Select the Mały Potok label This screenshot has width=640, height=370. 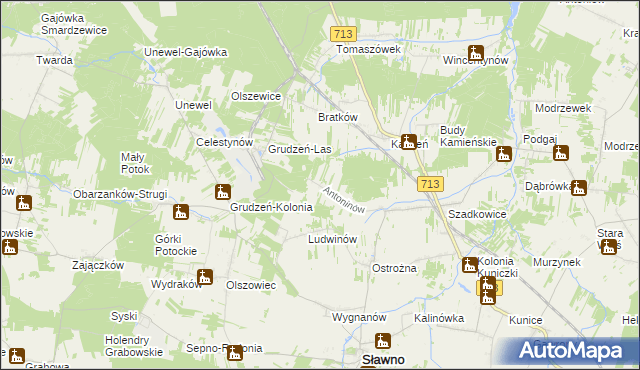135,163
